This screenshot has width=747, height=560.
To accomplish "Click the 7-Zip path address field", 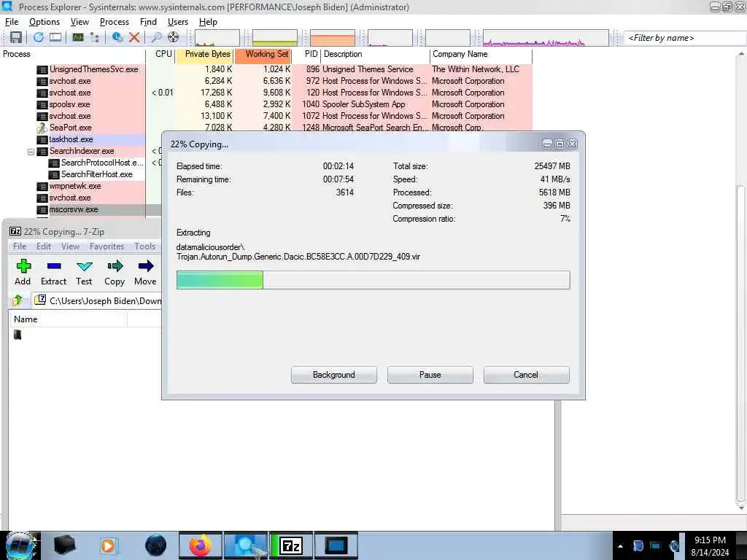I will (98, 300).
